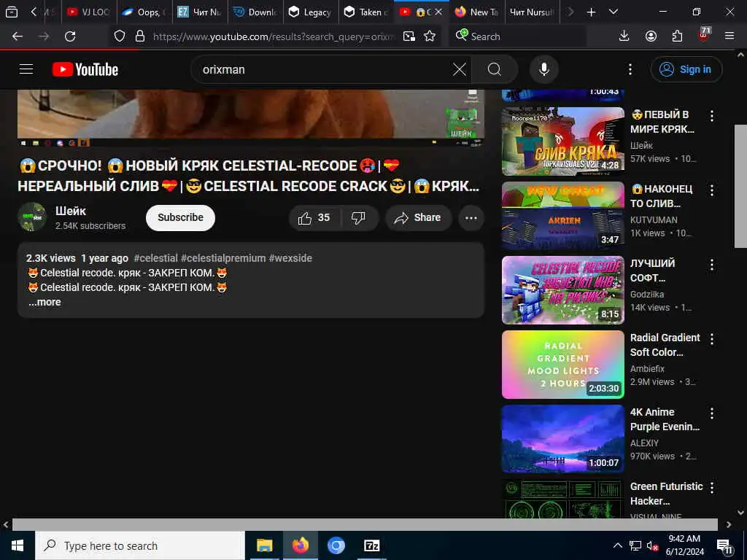List all tabs dropdown arrow
747x560 pixels.
614,12
